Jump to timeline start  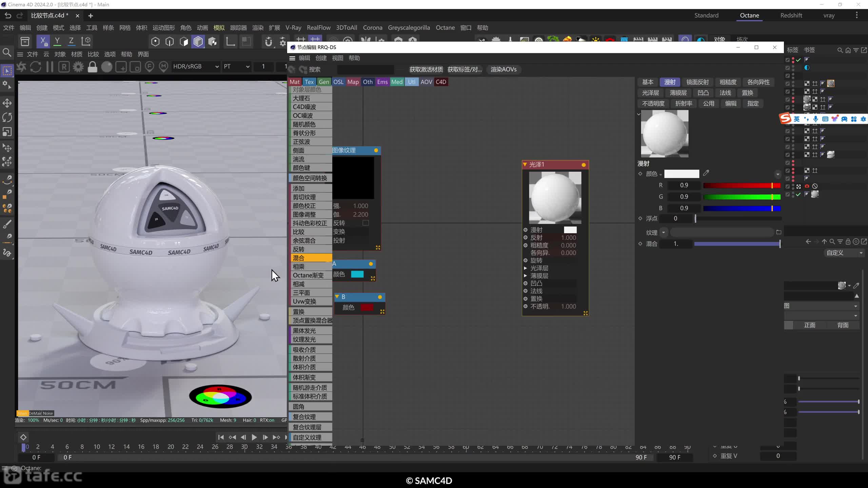[221, 437]
